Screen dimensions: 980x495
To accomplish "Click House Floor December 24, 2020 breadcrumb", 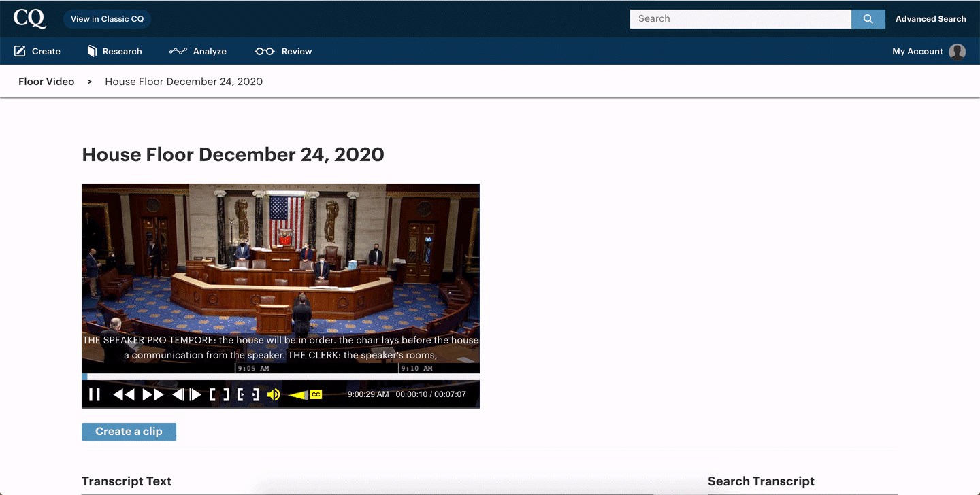I will tap(184, 82).
